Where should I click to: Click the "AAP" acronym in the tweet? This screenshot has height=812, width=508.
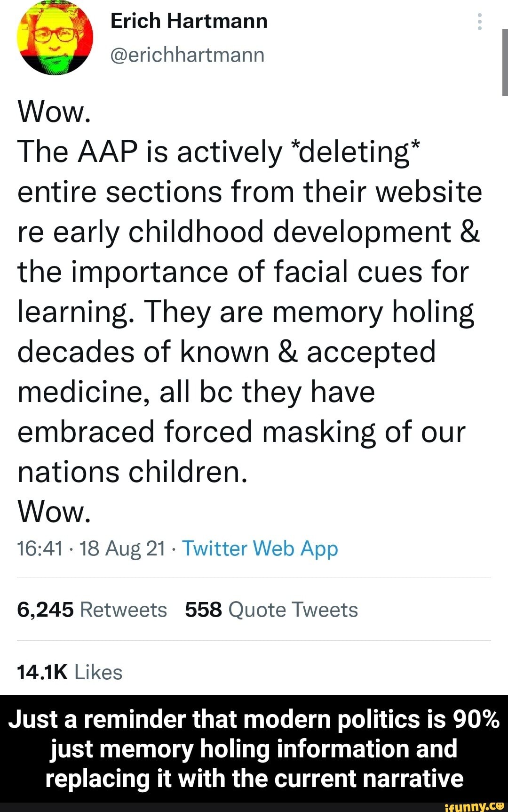point(108,152)
